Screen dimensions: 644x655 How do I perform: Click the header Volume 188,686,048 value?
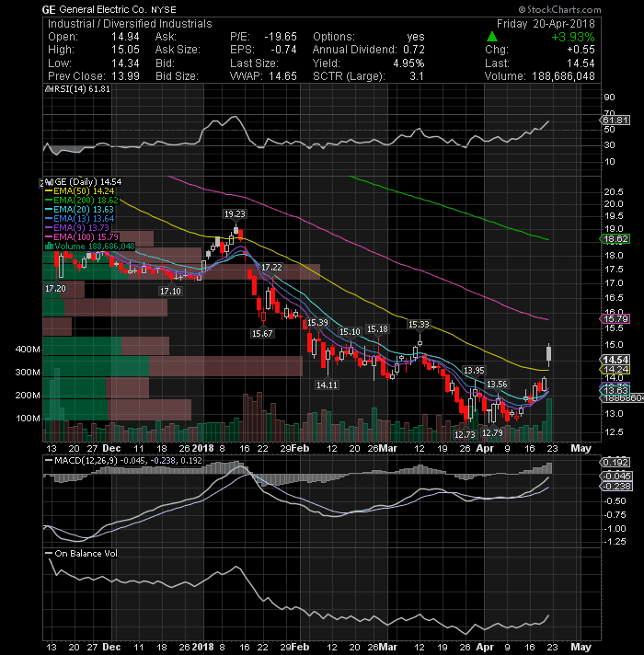[563, 76]
